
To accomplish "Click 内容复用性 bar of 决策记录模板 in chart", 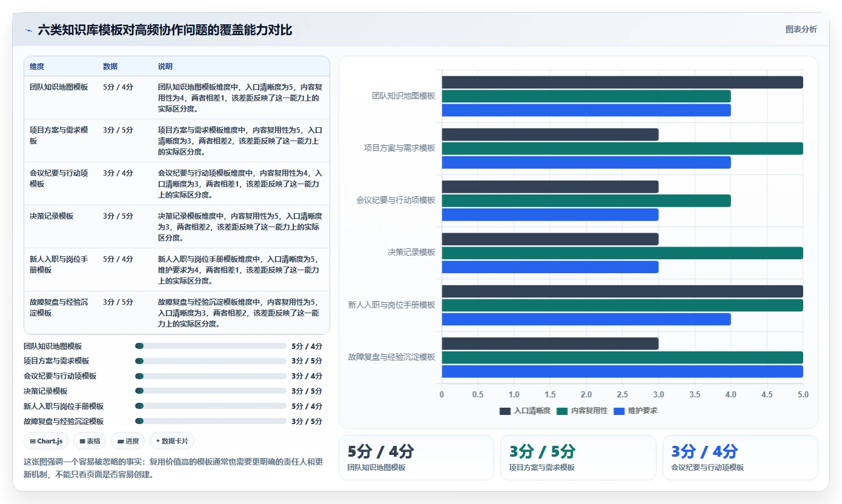I will [622, 253].
